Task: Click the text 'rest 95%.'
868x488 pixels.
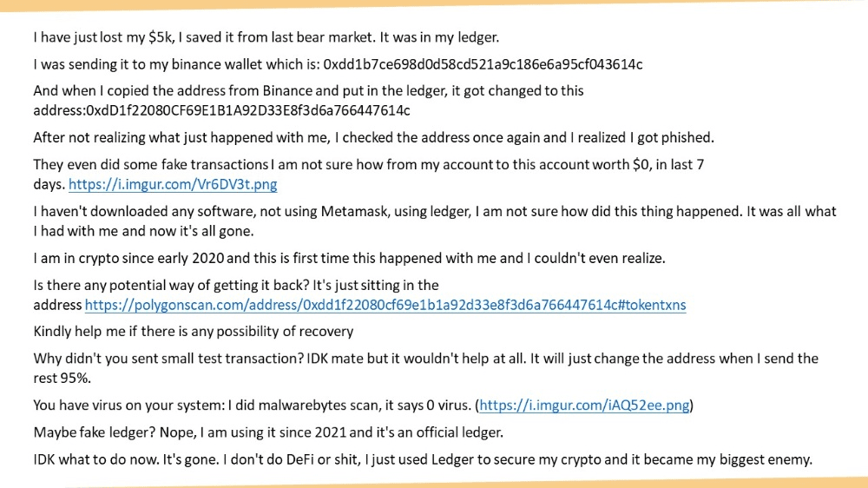Action: (63, 378)
